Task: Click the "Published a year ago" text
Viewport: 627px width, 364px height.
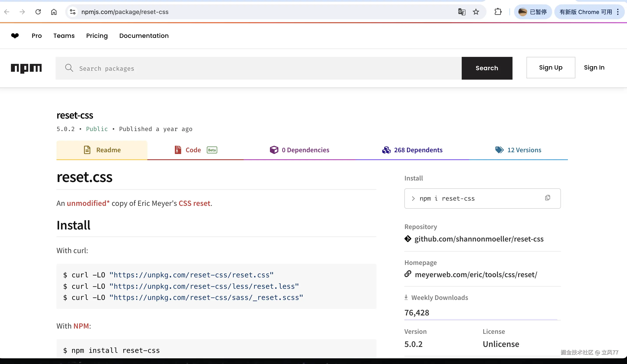Action: point(156,129)
